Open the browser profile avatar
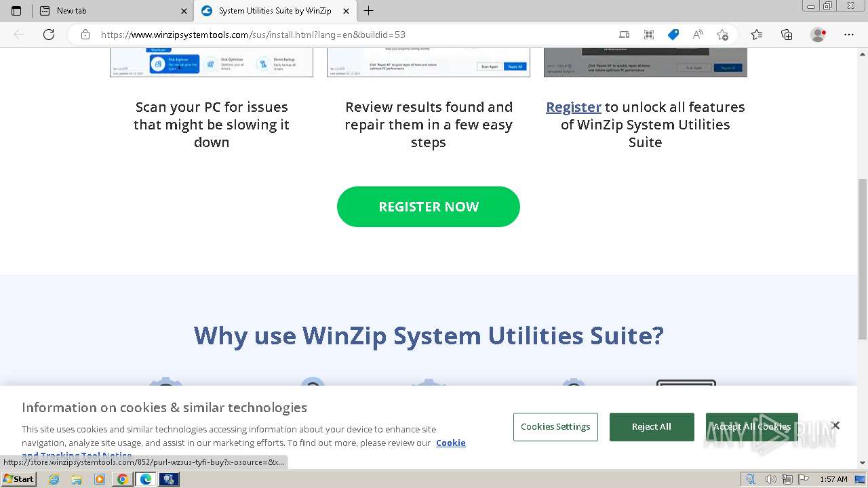 [x=818, y=35]
